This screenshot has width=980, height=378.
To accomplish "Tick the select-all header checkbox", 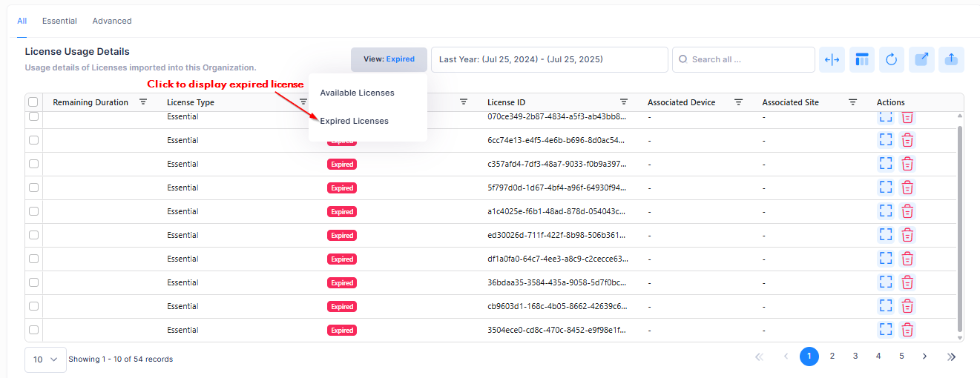I will click(x=33, y=102).
